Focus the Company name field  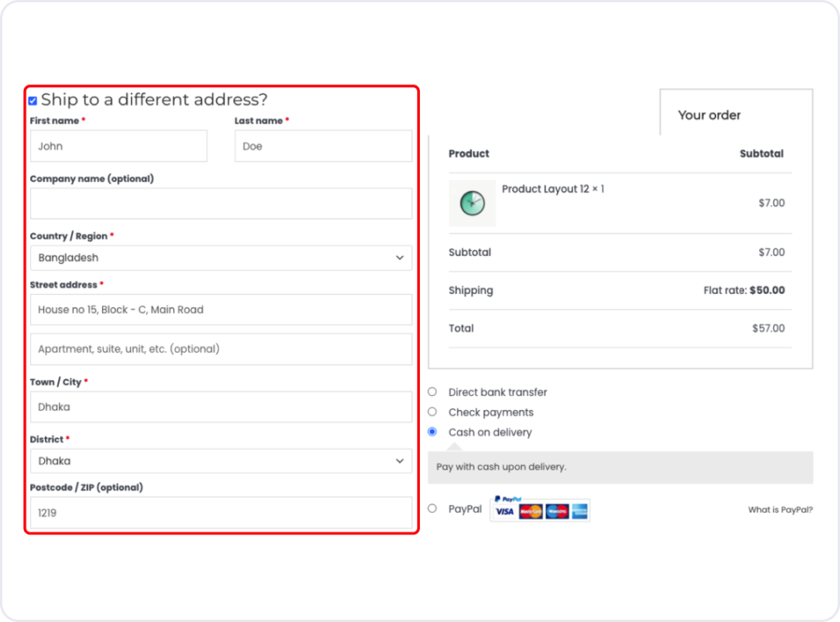pos(220,203)
